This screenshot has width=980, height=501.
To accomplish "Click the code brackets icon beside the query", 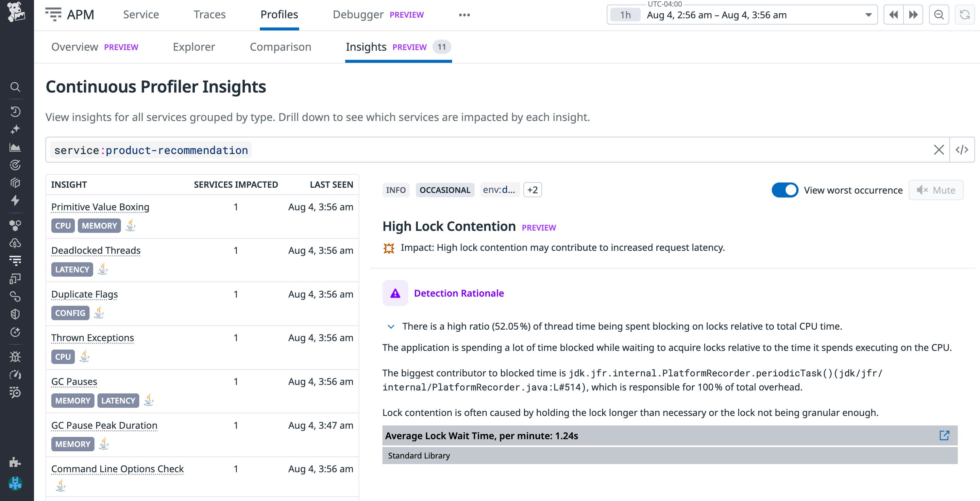I will click(962, 150).
